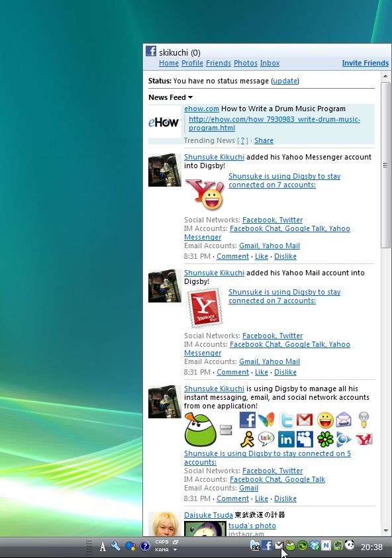Open the IME options small arrow menu

(175, 550)
